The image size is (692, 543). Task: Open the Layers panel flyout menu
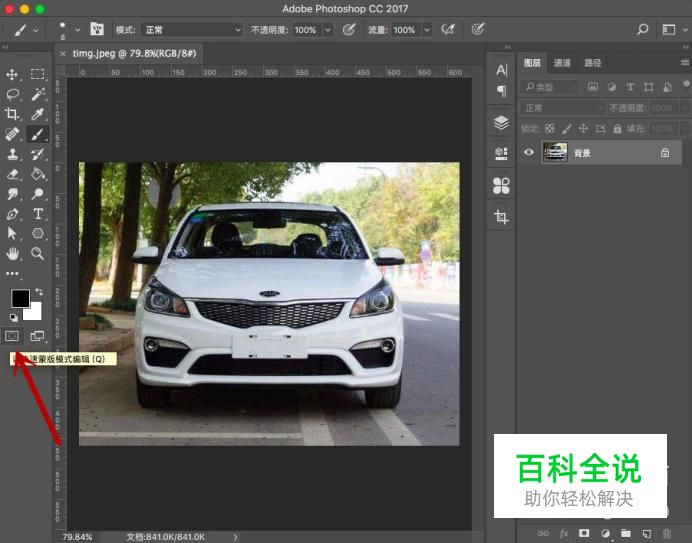point(685,63)
